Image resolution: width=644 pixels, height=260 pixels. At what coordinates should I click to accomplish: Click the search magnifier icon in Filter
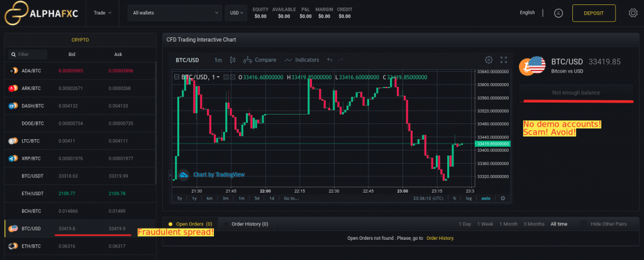[x=14, y=54]
